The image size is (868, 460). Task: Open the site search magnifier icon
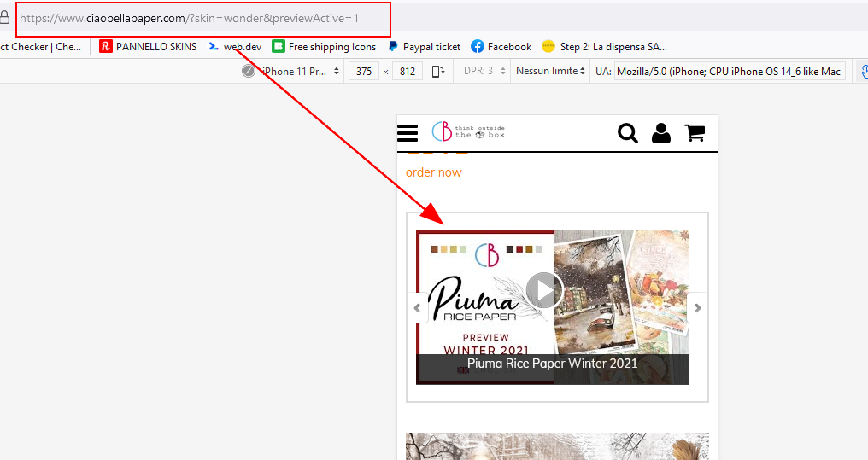point(628,133)
